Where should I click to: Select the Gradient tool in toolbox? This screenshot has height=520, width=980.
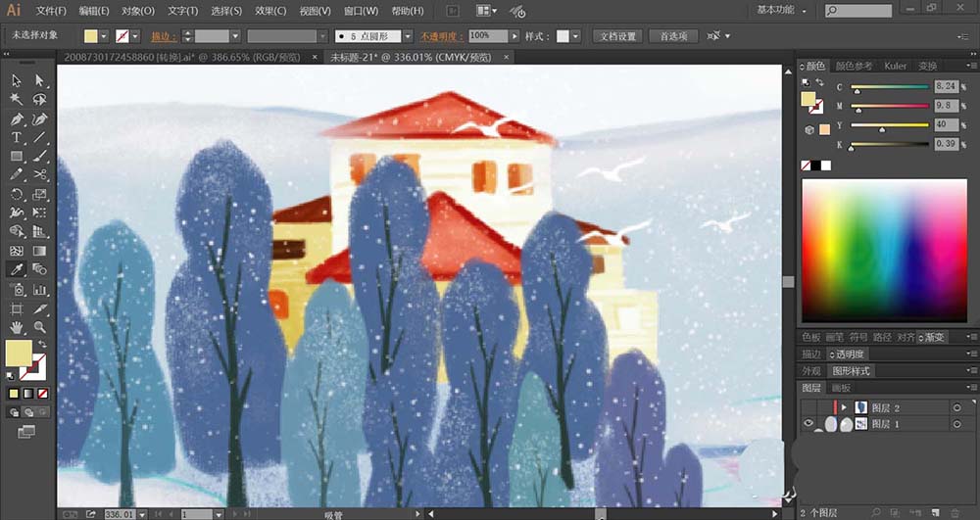point(40,251)
